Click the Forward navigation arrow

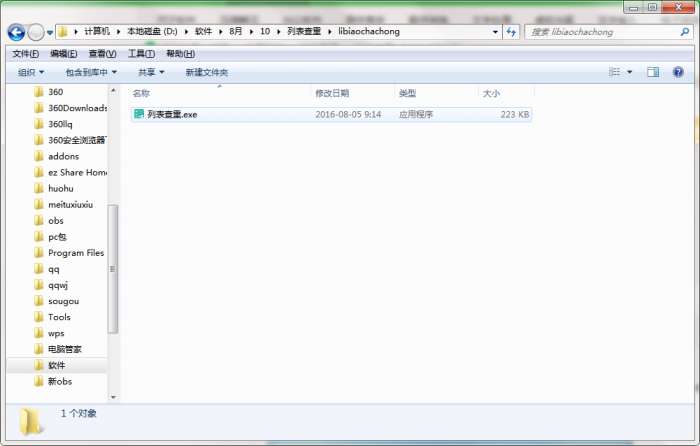36,32
